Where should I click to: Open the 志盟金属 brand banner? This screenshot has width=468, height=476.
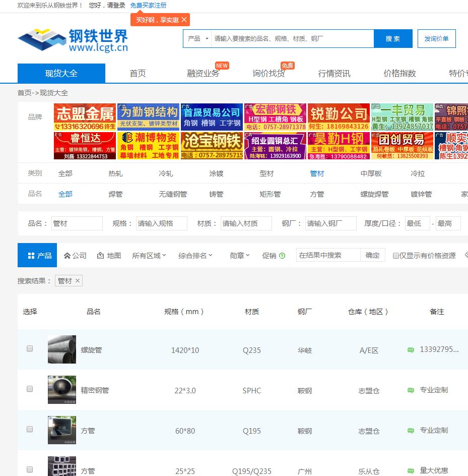click(85, 117)
